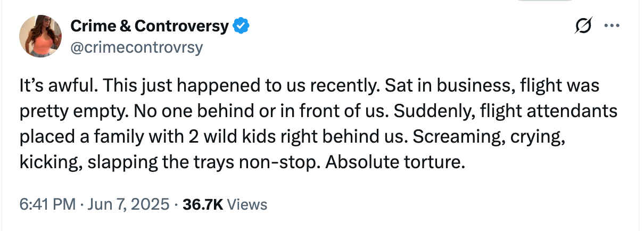Open the @crimecontrovrsy handle link

136,47
